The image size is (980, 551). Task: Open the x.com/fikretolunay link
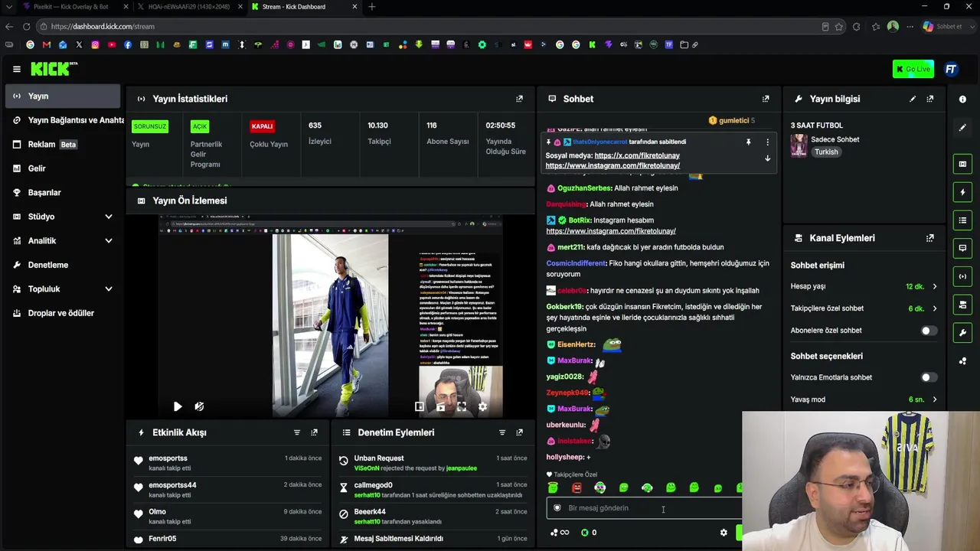point(637,155)
